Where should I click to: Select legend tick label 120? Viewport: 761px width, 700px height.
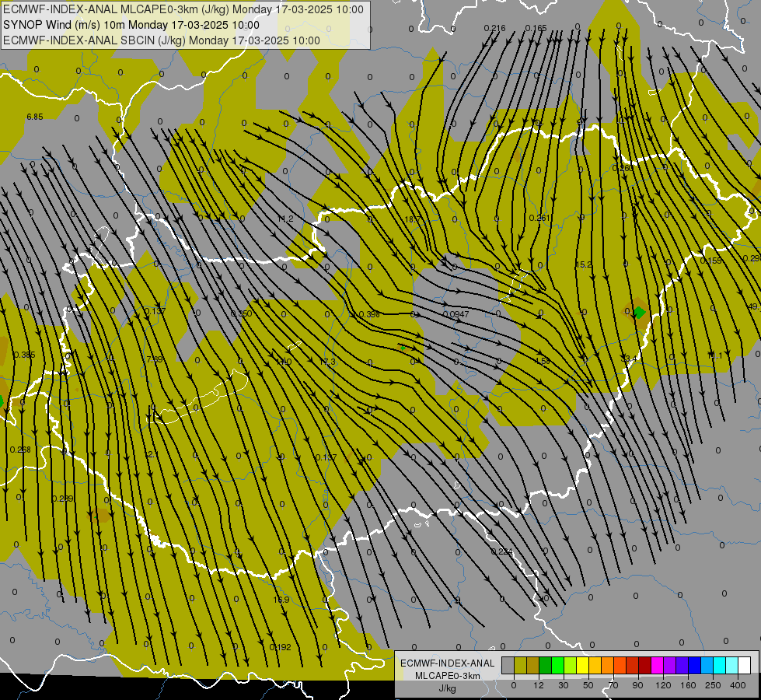point(664,685)
